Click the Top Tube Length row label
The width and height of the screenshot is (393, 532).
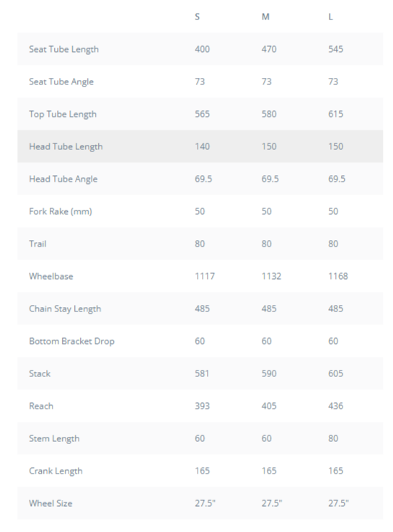pyautogui.click(x=63, y=114)
